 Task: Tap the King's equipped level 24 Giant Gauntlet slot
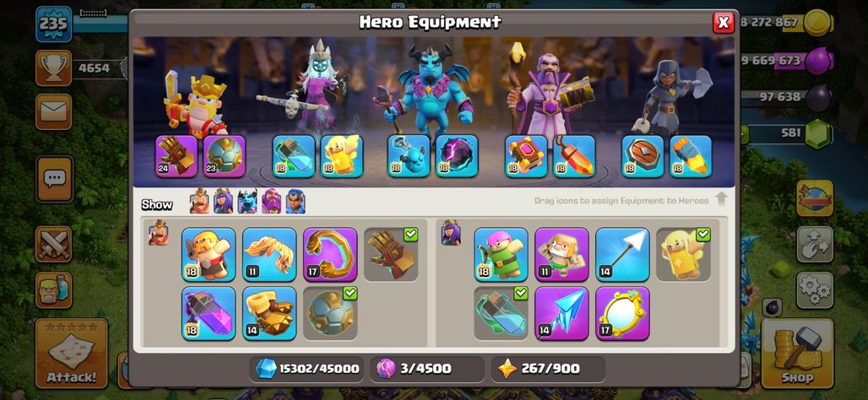point(176,156)
